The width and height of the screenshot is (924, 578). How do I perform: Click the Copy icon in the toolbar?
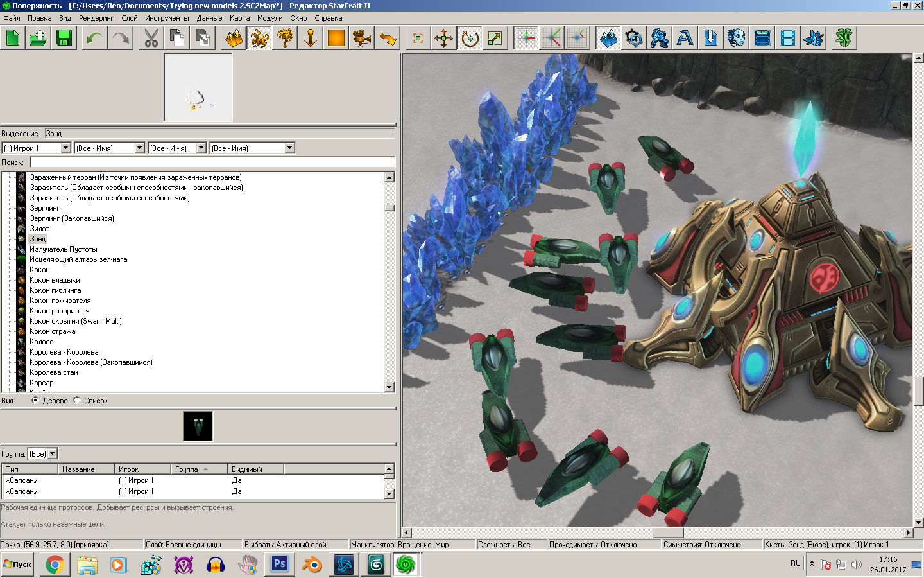[177, 38]
